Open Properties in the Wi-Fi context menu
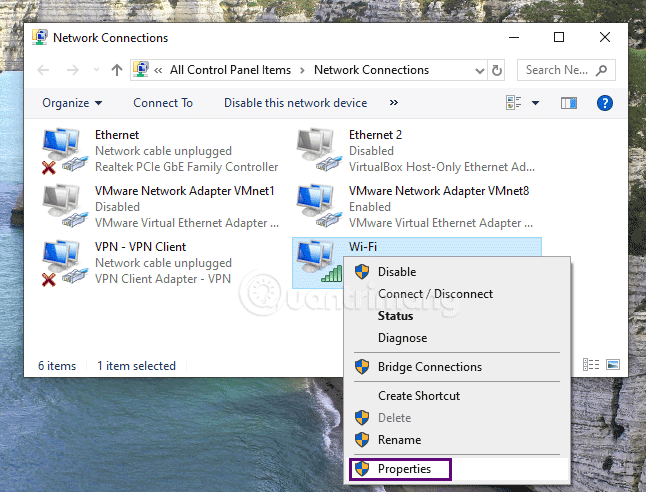 (457, 469)
